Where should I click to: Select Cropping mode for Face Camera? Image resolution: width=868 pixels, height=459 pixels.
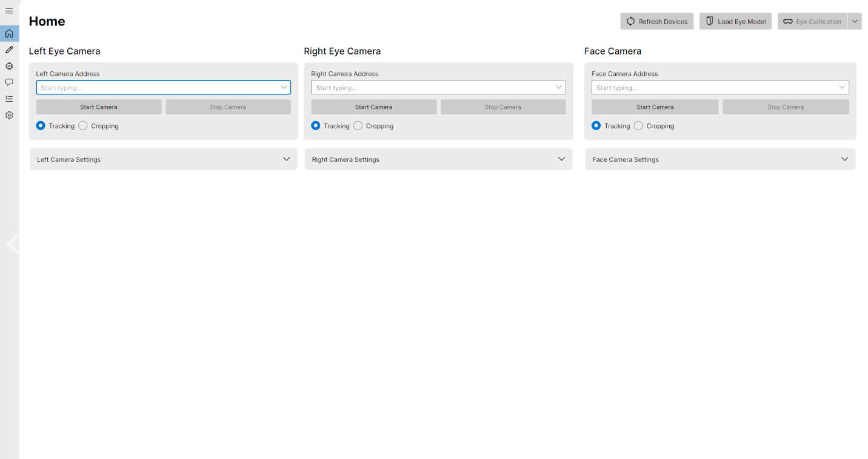click(x=638, y=126)
